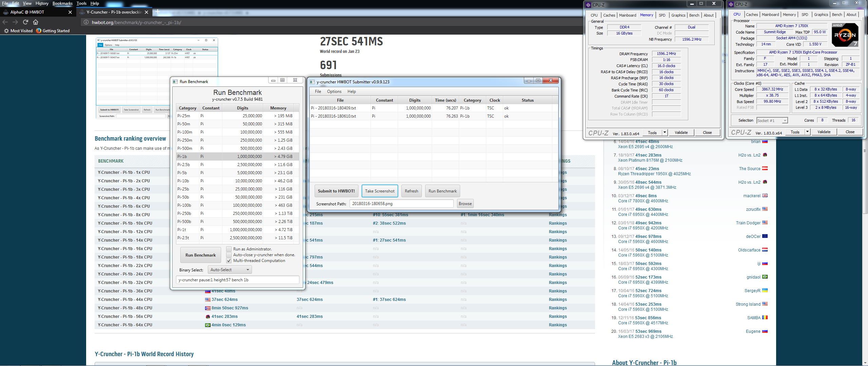Open a new browser tab
This screenshot has height=366, width=868.
coord(158,12)
